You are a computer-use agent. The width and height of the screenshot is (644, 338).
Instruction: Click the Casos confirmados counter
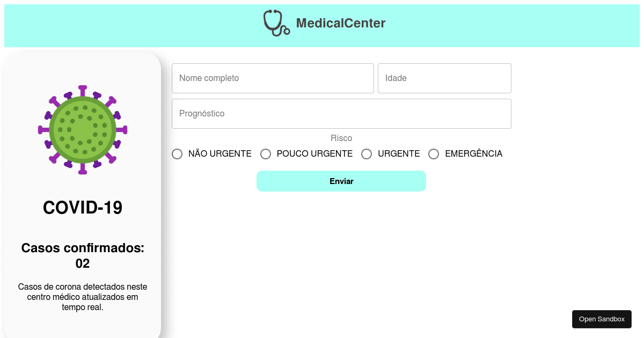point(83,255)
